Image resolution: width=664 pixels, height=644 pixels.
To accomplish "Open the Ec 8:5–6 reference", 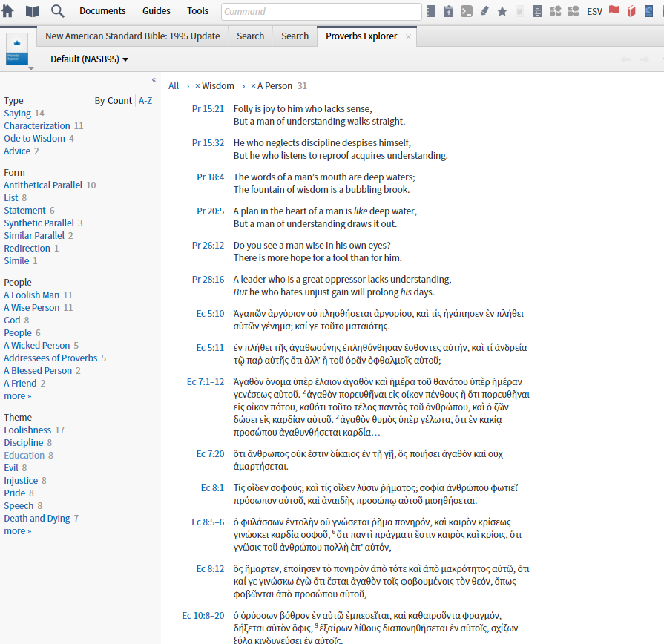I will point(208,522).
